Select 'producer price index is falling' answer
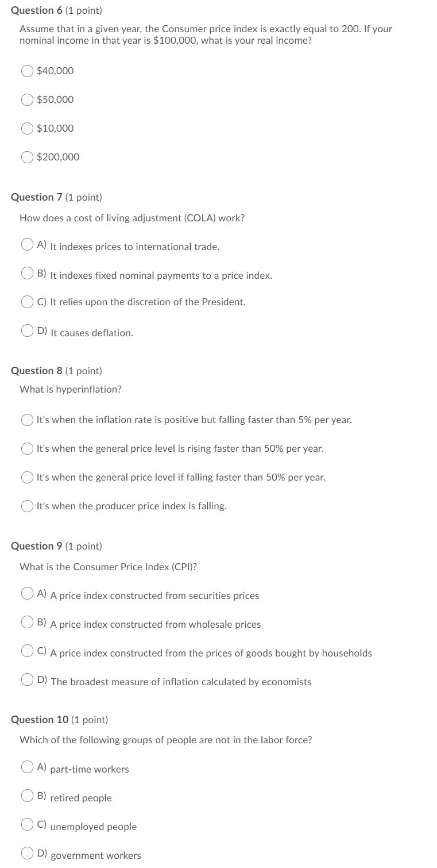Viewport: 437px width, 868px height. 26,506
